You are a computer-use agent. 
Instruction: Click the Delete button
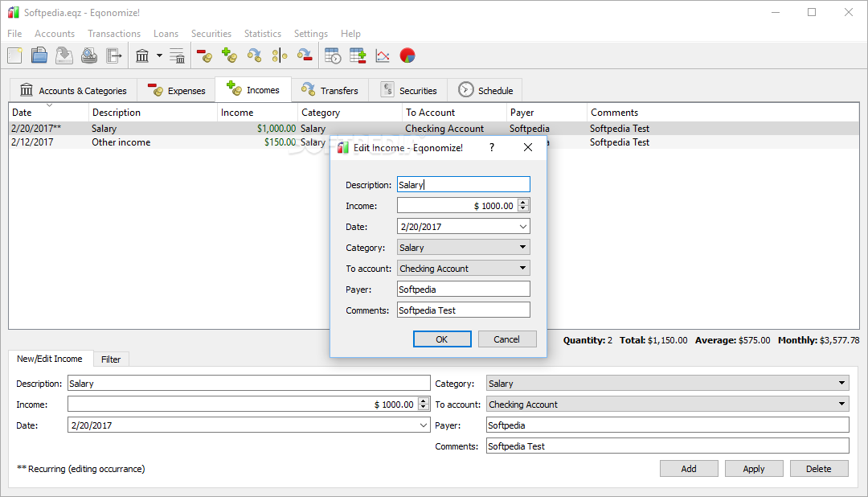click(x=819, y=469)
